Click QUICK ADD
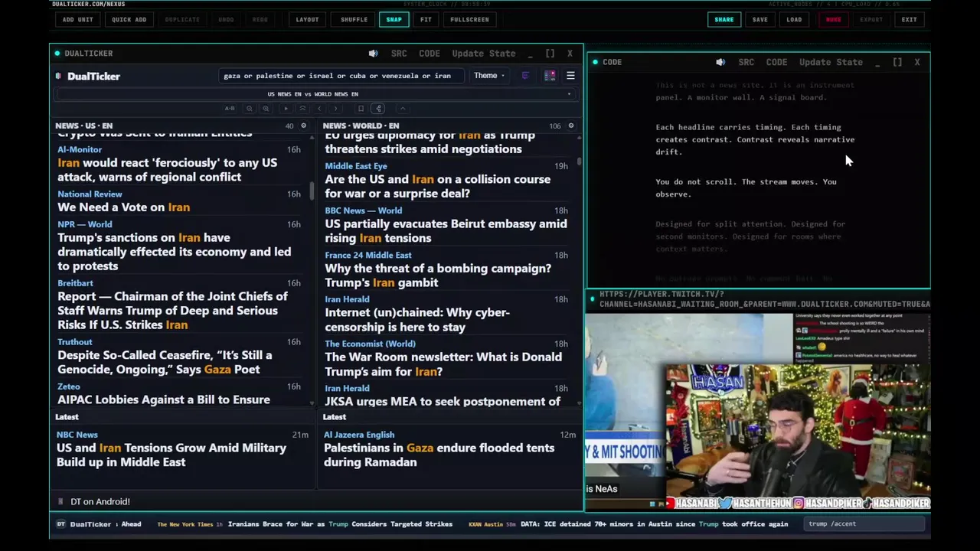980x551 pixels. click(129, 19)
